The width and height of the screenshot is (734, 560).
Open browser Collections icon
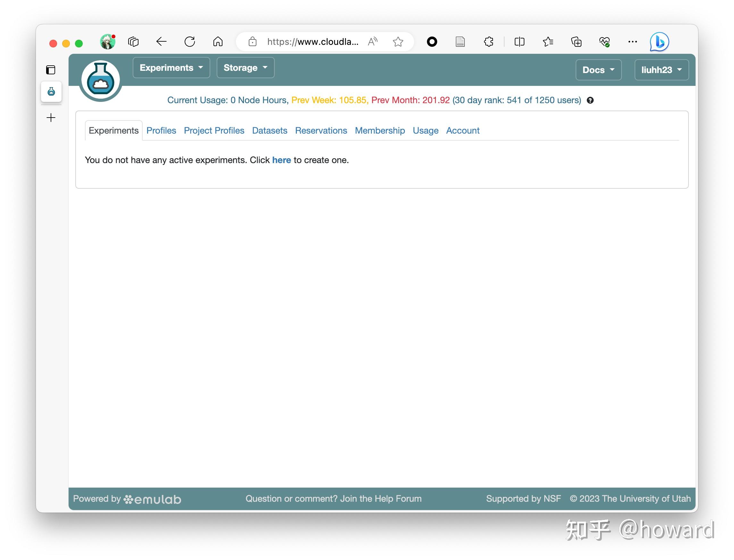576,42
